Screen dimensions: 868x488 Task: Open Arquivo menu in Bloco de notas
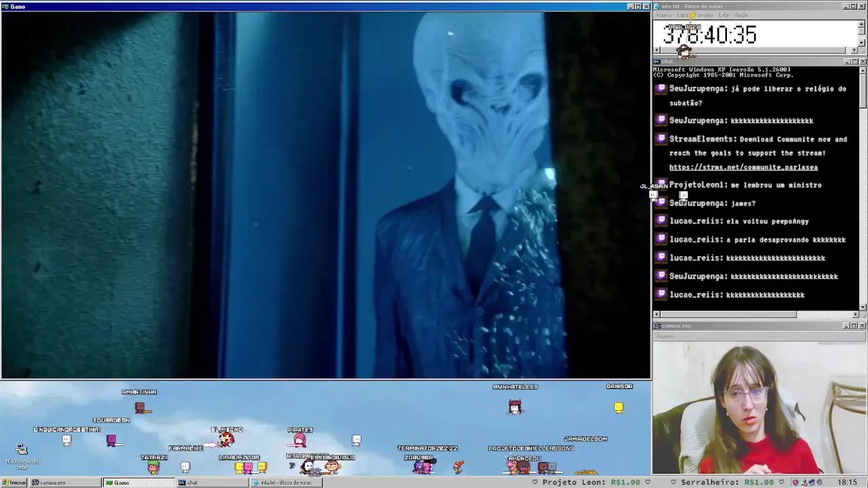point(663,15)
